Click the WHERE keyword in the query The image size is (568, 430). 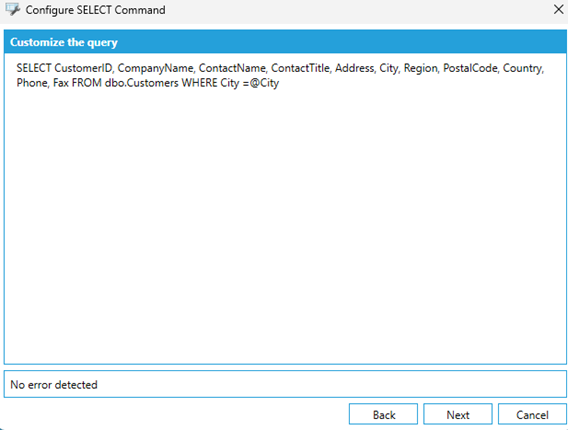pos(199,83)
